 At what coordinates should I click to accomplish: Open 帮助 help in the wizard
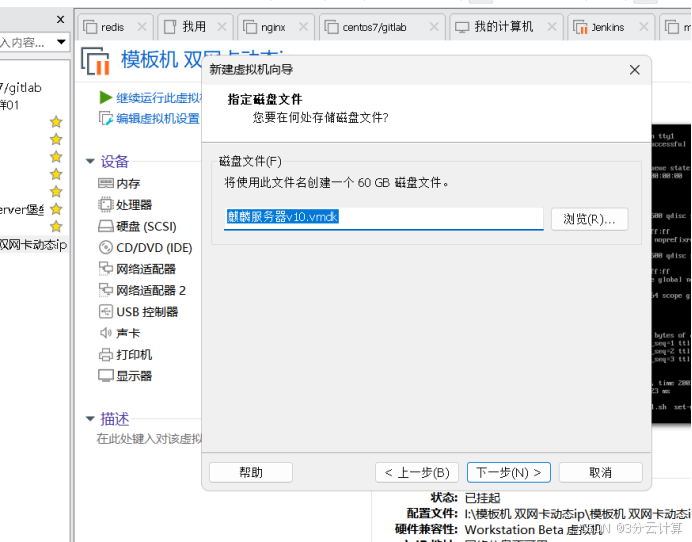click(251, 472)
